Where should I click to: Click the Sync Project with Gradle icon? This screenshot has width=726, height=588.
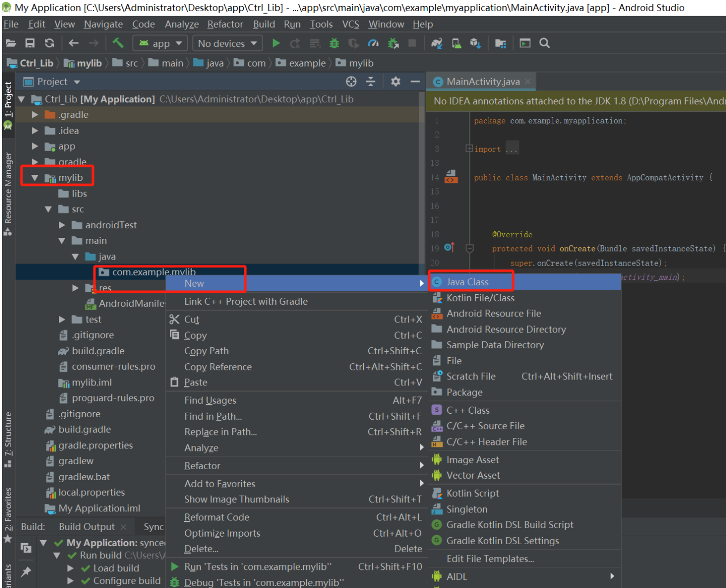click(x=437, y=43)
